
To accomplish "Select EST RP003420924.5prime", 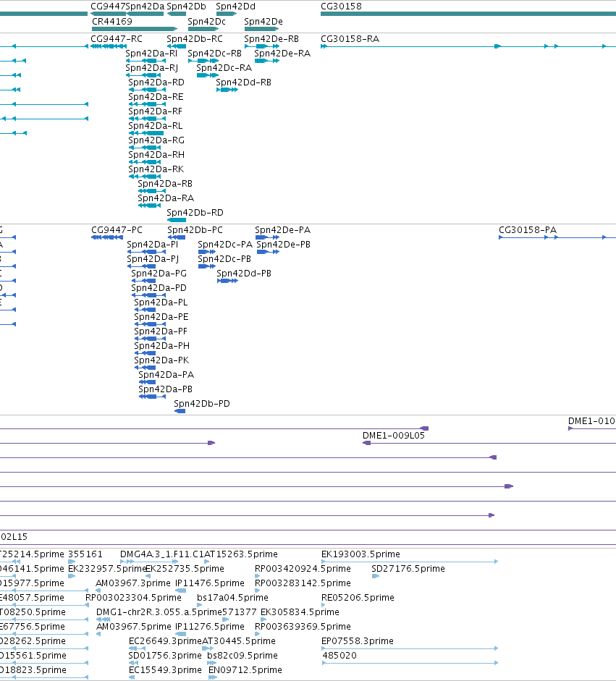I will pyautogui.click(x=303, y=569).
